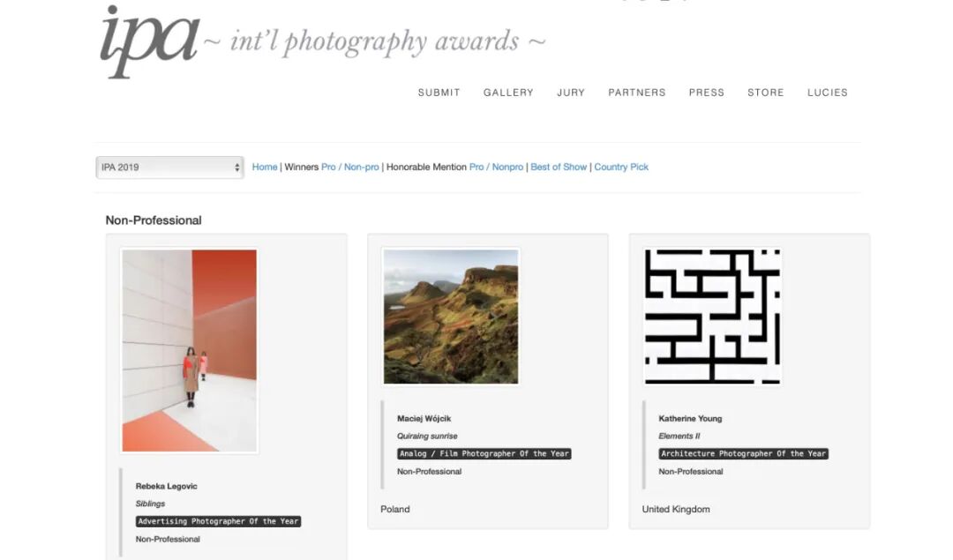Open the Quiraing sunrise landscape thumbnail
The width and height of the screenshot is (953, 560).
click(x=451, y=317)
